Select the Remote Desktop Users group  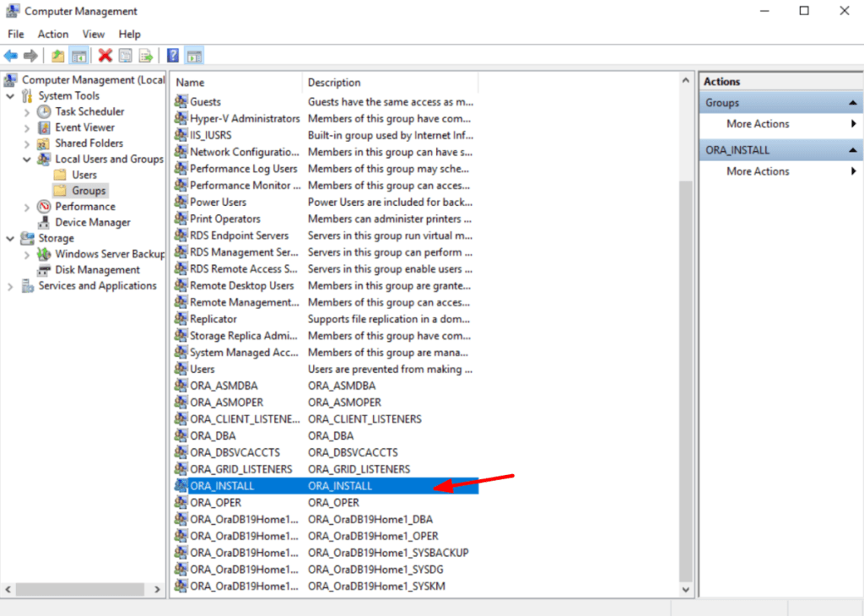(x=326, y=285)
